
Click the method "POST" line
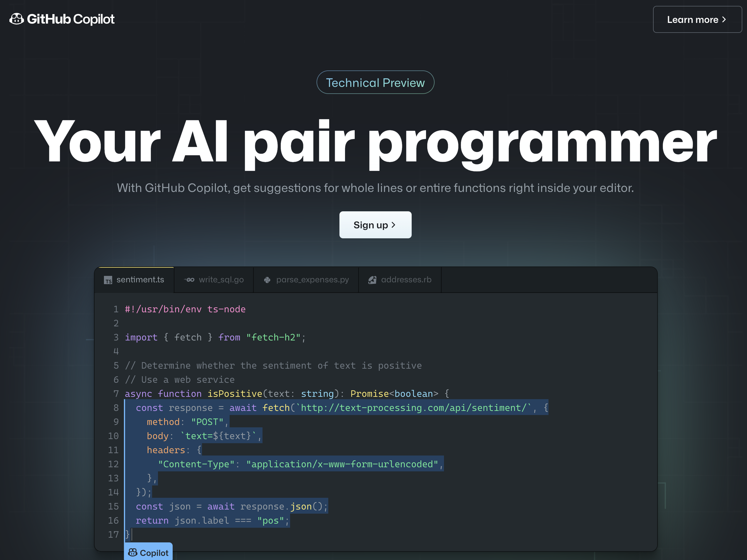[188, 422]
